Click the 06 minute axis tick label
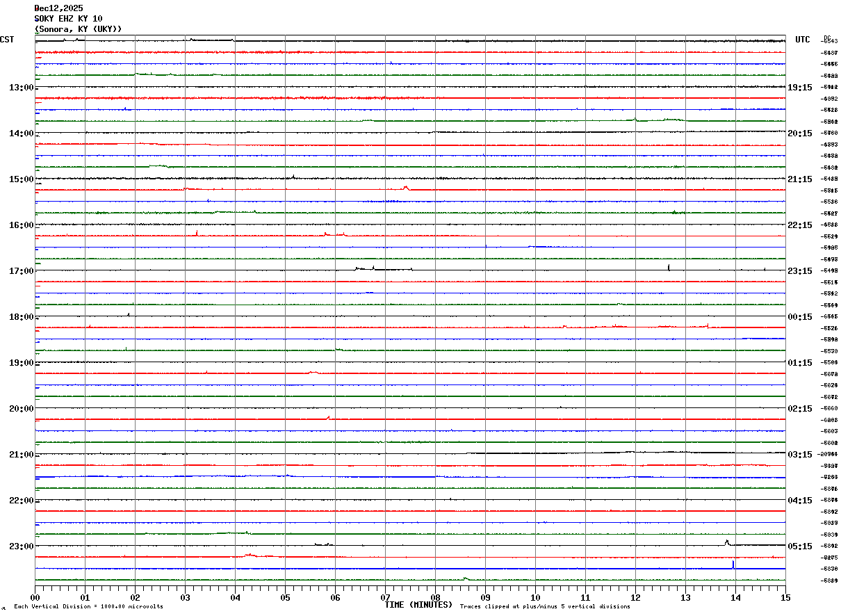The width and height of the screenshot is (841, 616). click(335, 597)
